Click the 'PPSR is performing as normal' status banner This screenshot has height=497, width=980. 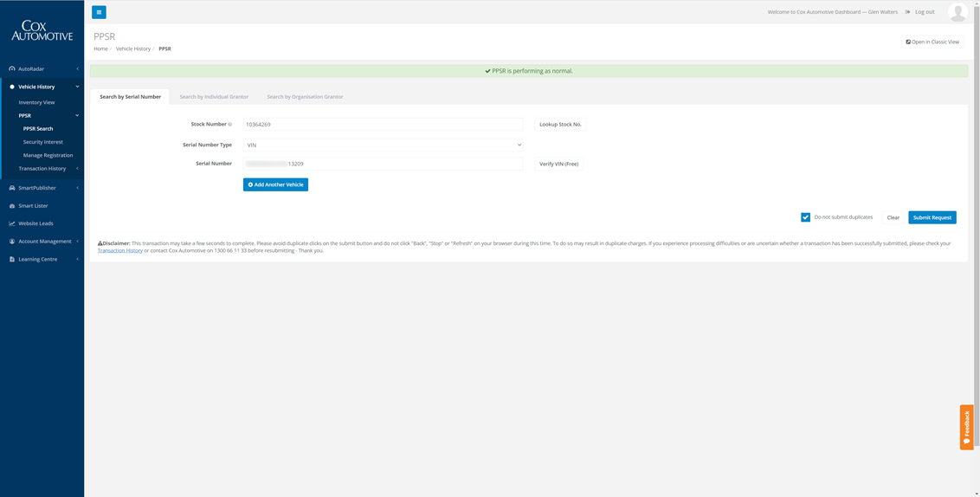[x=529, y=71]
